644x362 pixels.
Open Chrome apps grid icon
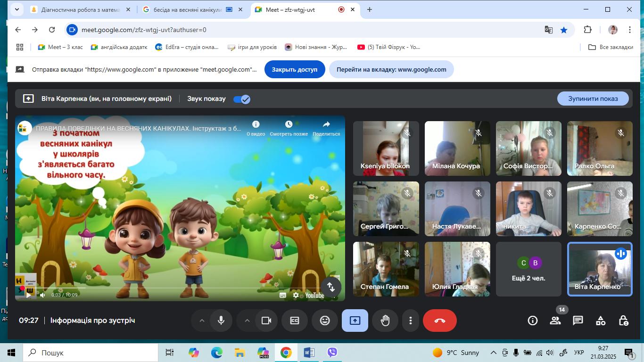(x=20, y=47)
